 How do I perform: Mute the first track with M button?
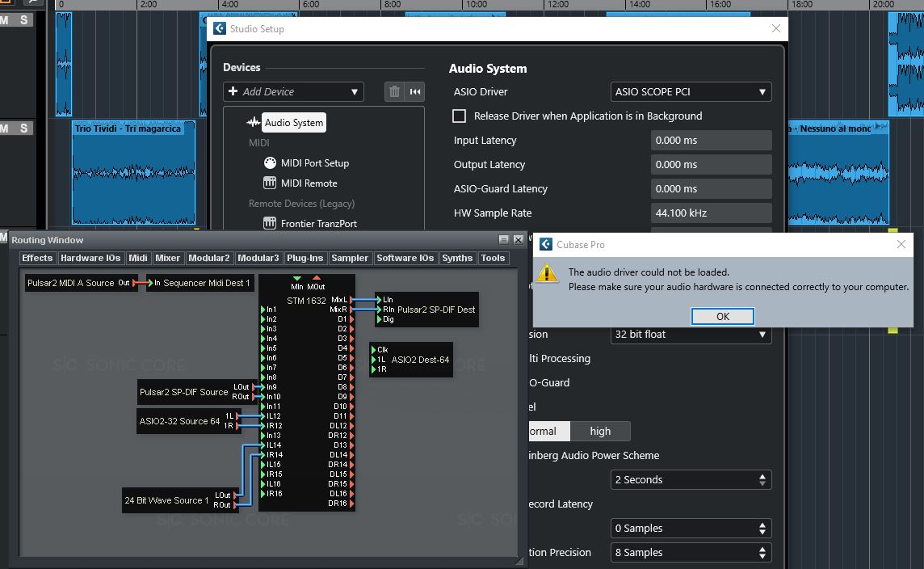(x=5, y=20)
